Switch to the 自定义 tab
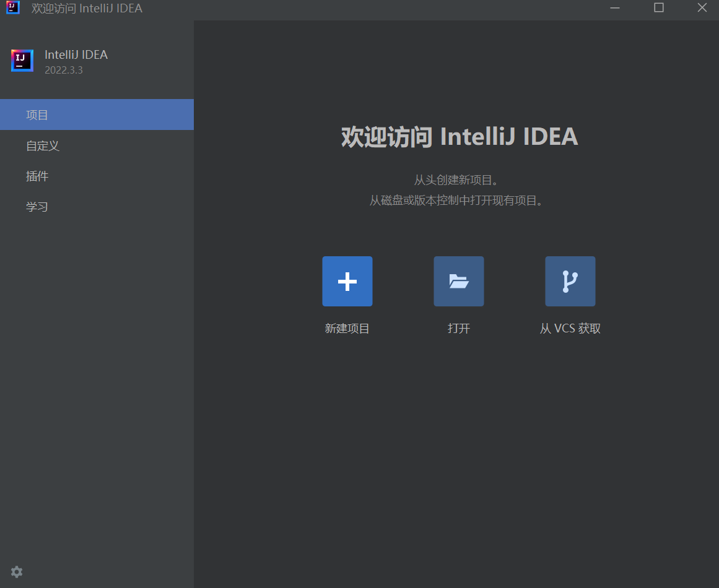Screen dimensions: 719x588 coord(97,145)
